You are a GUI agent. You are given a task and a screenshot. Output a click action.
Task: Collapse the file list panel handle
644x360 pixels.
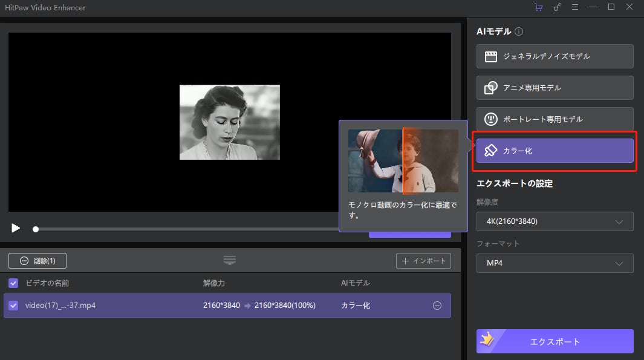tap(230, 260)
